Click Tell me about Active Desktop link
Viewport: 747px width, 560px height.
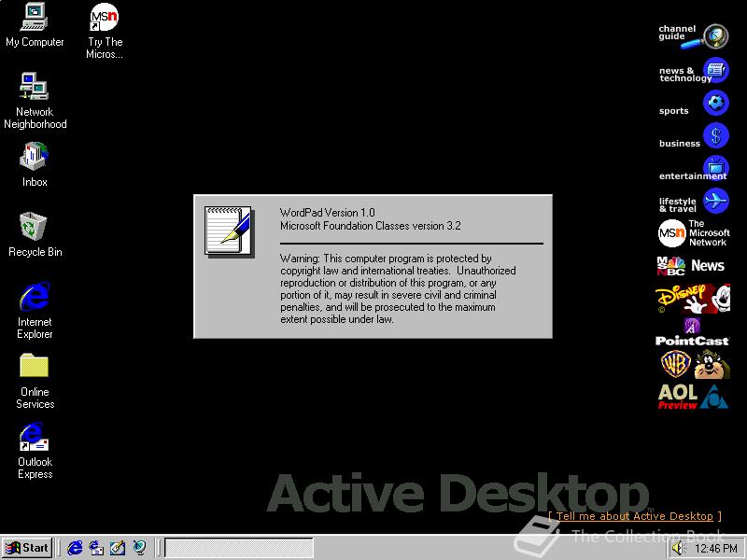[635, 516]
